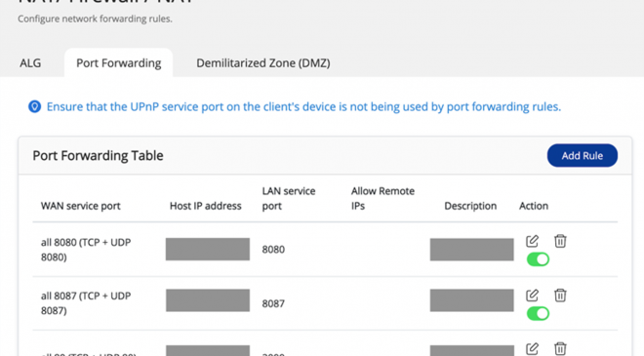The height and width of the screenshot is (356, 644).
Task: Turn off the 8087 rule toggle
Action: point(538,314)
